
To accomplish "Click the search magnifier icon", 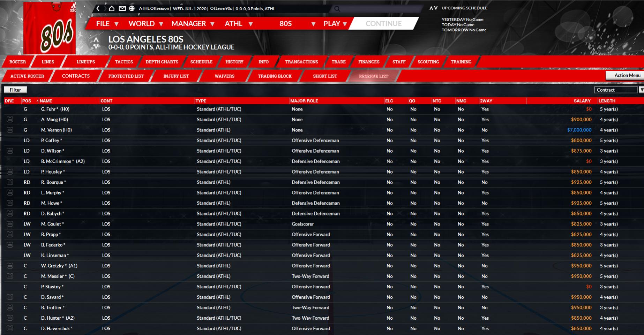I will (x=337, y=9).
